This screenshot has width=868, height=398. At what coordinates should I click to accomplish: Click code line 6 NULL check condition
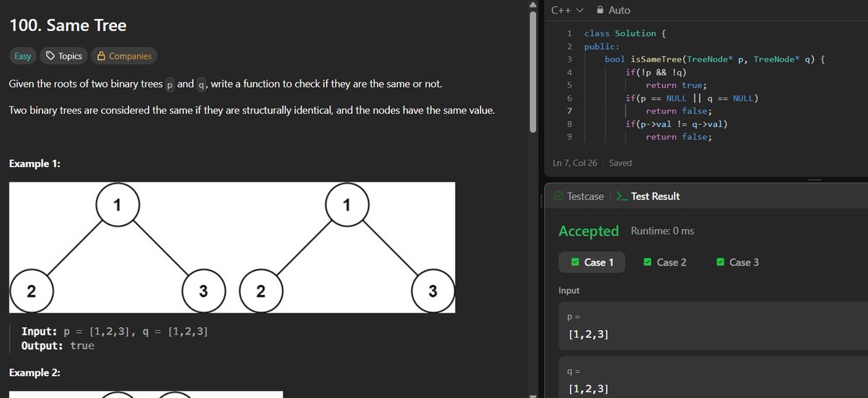pyautogui.click(x=692, y=98)
